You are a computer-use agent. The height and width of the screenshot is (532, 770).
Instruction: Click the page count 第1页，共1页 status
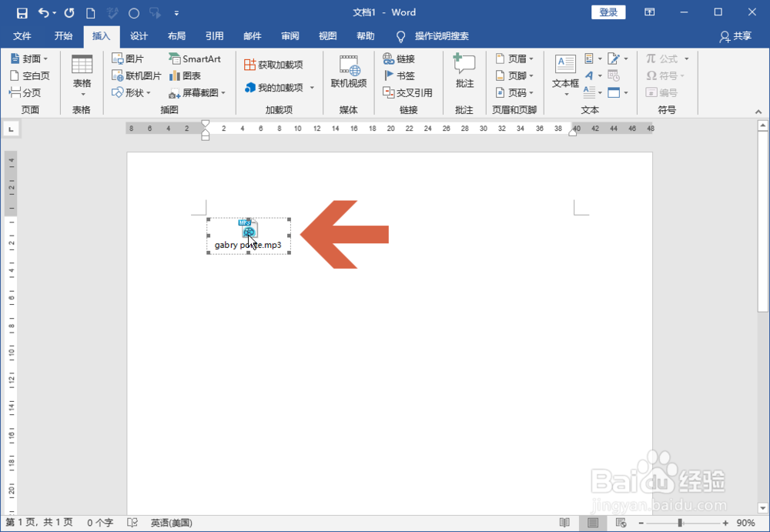click(x=39, y=523)
